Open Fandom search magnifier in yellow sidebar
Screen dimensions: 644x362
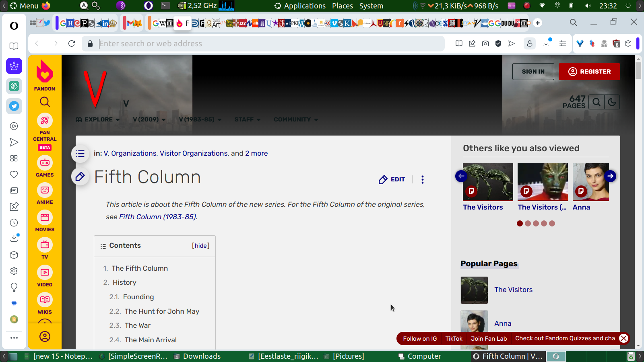point(45,102)
